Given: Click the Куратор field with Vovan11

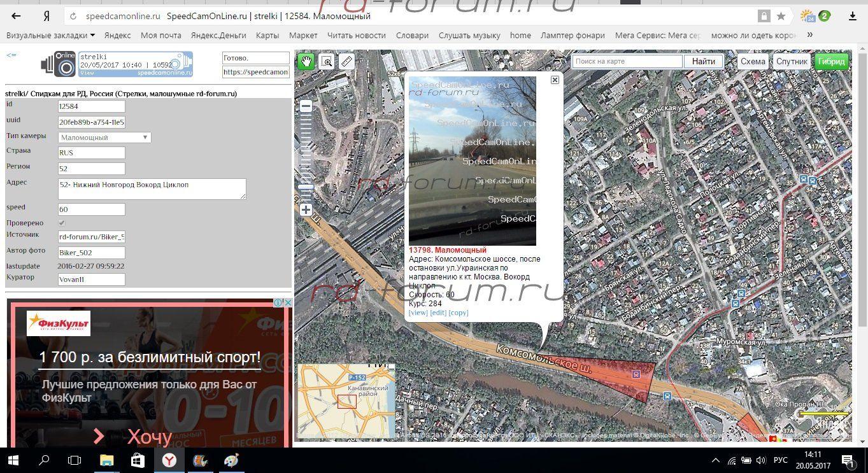Looking at the screenshot, I should 91,279.
